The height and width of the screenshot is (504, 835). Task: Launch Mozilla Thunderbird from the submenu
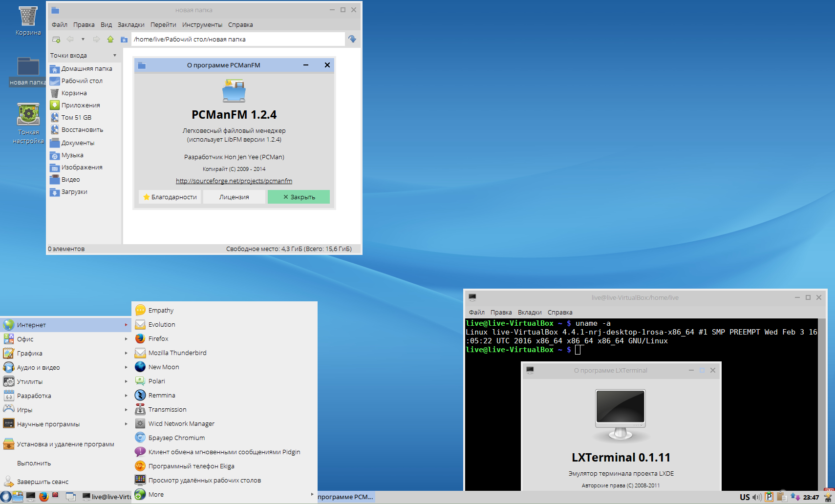pyautogui.click(x=225, y=353)
